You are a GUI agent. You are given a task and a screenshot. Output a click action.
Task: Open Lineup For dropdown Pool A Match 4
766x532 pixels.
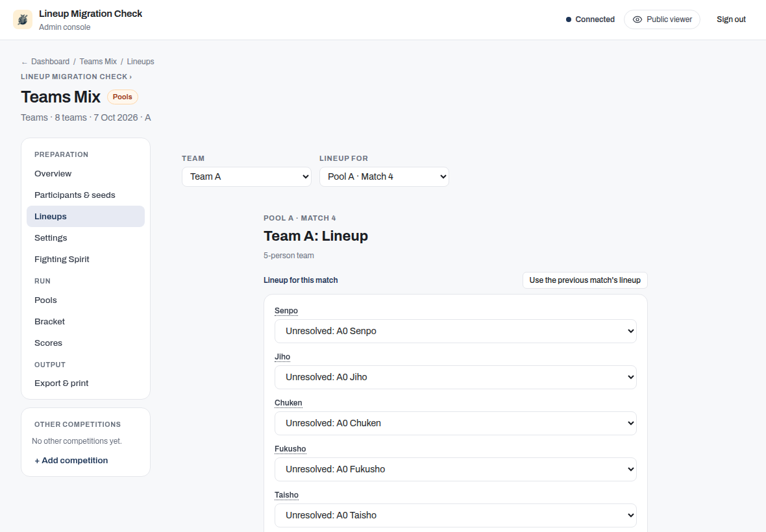tap(384, 176)
